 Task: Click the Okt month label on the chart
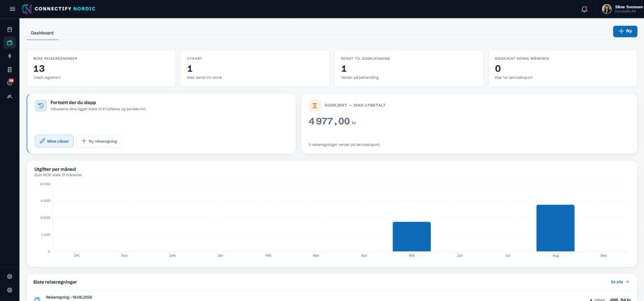[76, 255]
